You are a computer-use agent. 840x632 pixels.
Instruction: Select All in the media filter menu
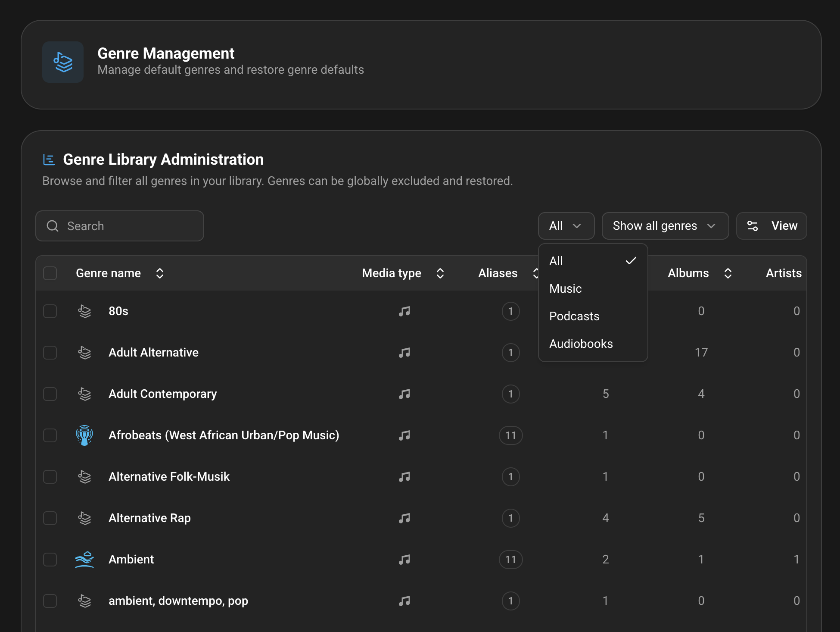(593, 261)
